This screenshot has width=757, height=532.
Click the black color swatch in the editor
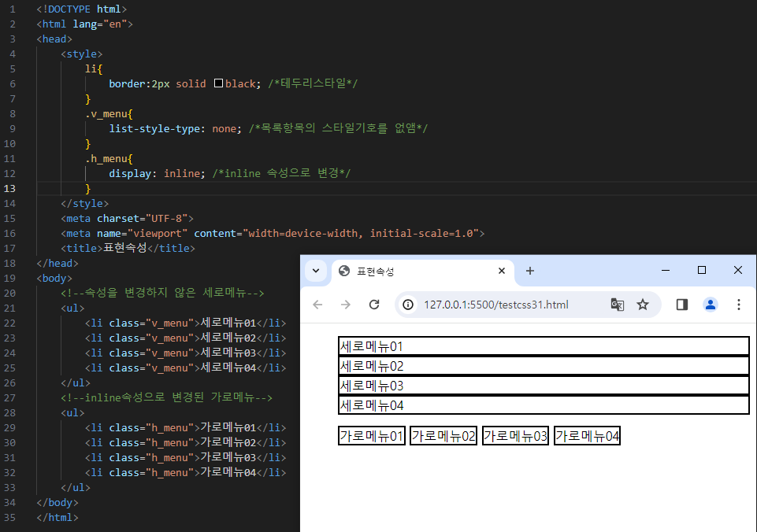(218, 83)
